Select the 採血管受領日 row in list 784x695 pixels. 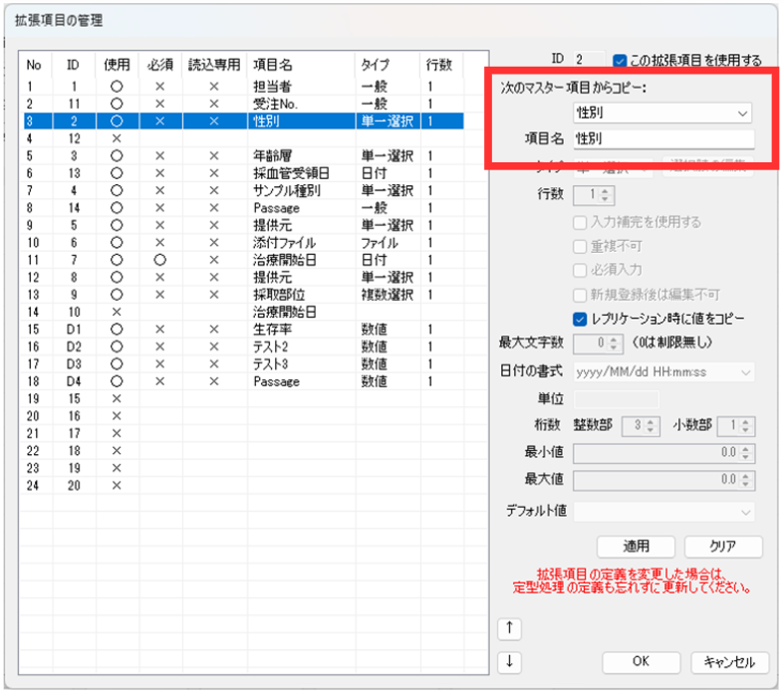coord(290,173)
